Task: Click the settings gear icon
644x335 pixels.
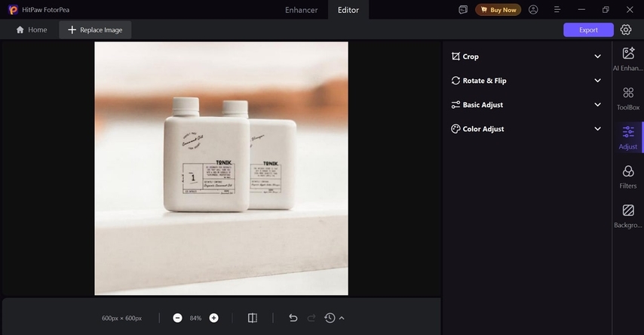Action: click(626, 29)
